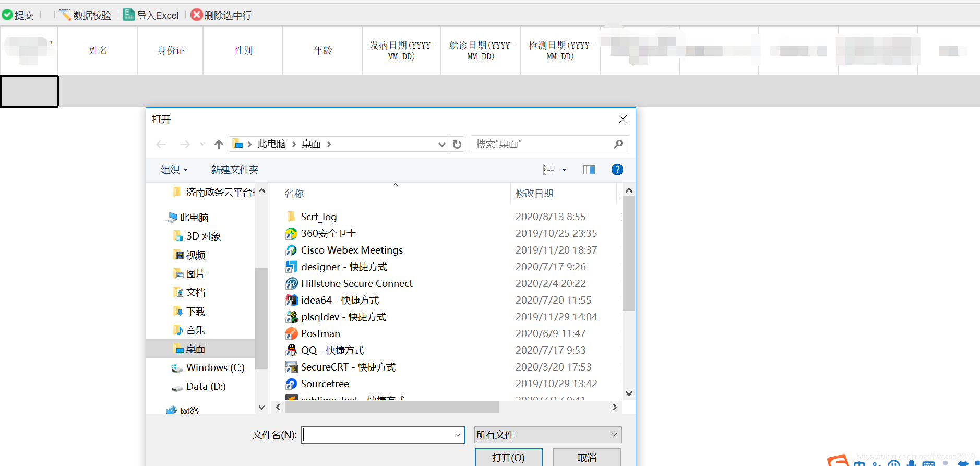The width and height of the screenshot is (980, 466).
Task: Open 所有文件 file type dropdown
Action: pyautogui.click(x=547, y=435)
